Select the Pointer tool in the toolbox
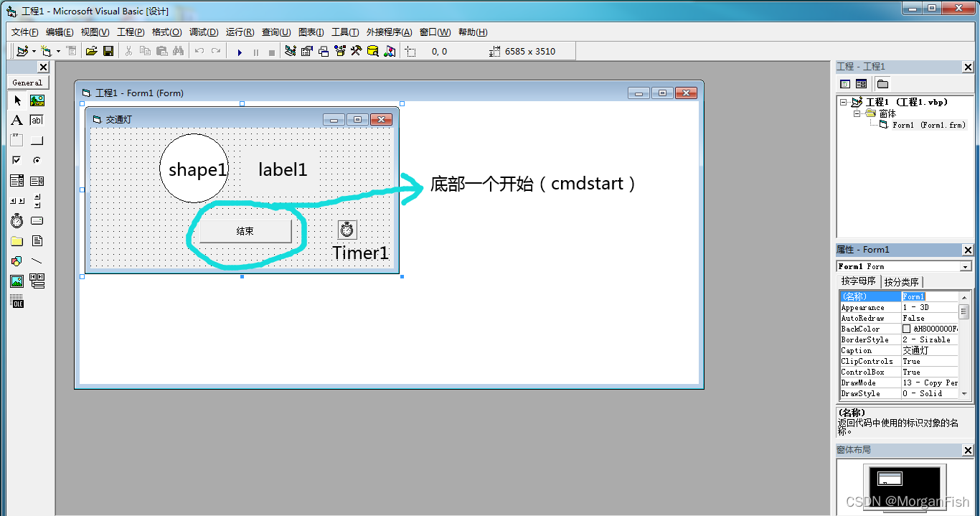 pos(17,100)
